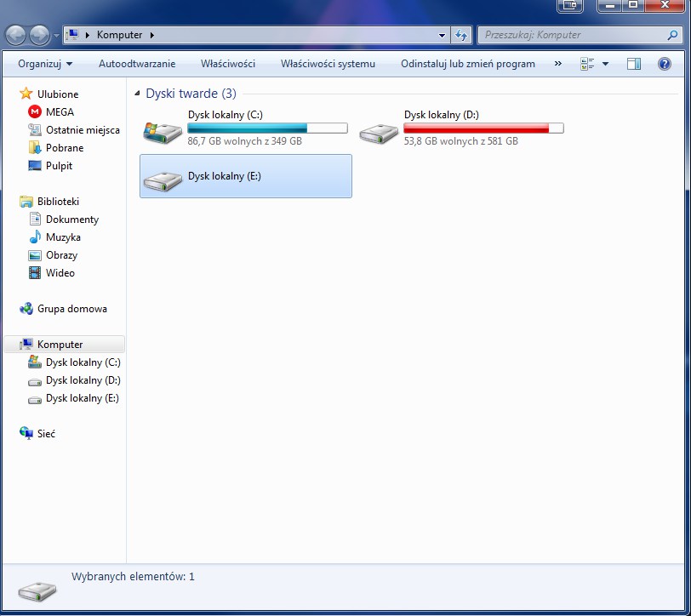The width and height of the screenshot is (691, 616).
Task: Open Właściwości systemu
Action: pyautogui.click(x=328, y=64)
